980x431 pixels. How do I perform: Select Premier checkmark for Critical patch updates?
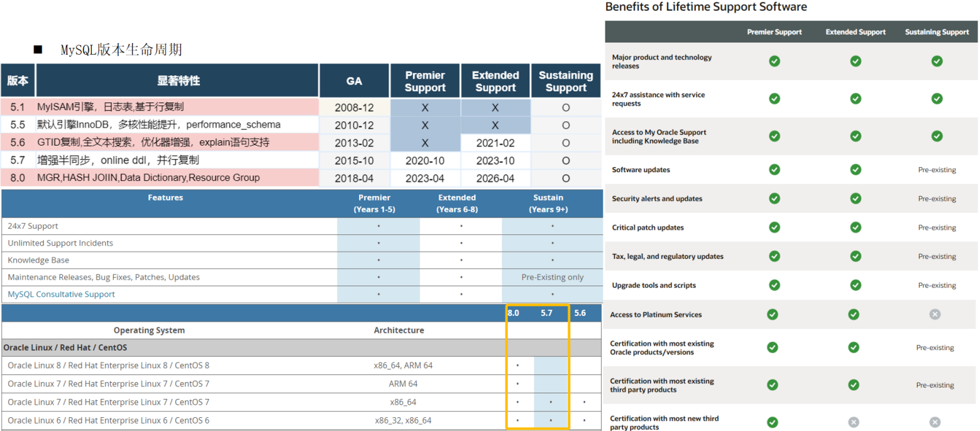pos(774,227)
